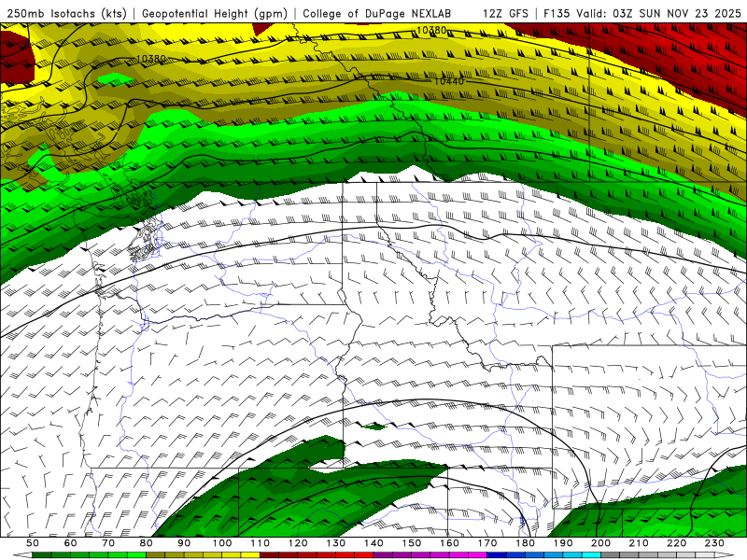
Task: Click the 90 value on the color scale
Action: tap(184, 543)
